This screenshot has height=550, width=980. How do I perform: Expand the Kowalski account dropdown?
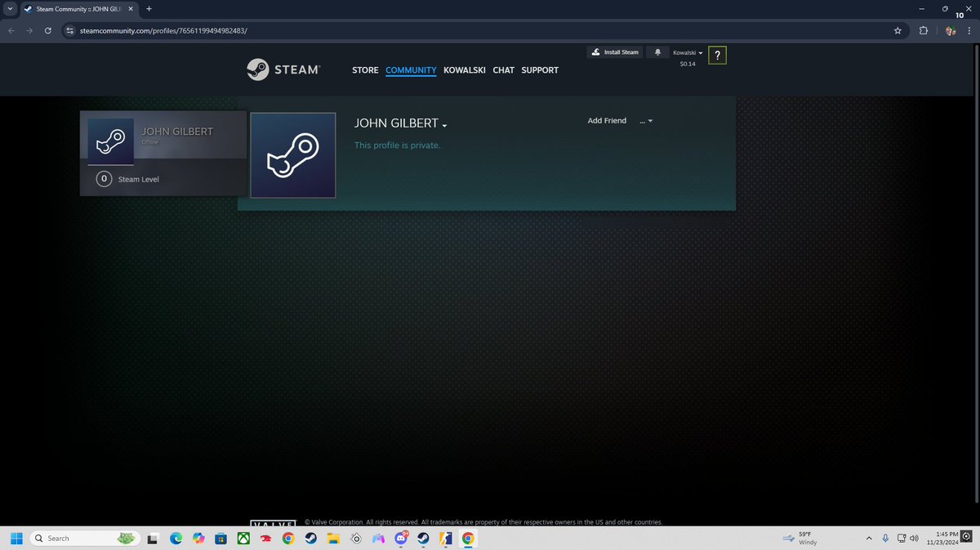click(688, 53)
